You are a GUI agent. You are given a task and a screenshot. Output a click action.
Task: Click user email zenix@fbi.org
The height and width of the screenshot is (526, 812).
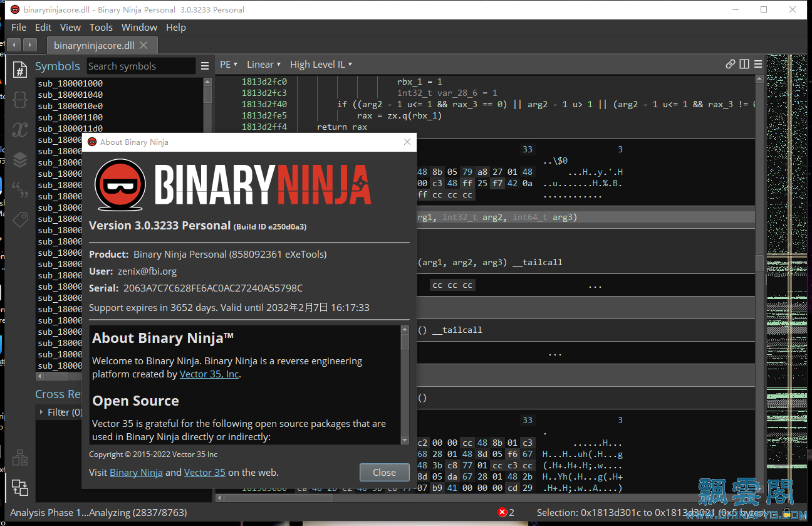click(147, 271)
